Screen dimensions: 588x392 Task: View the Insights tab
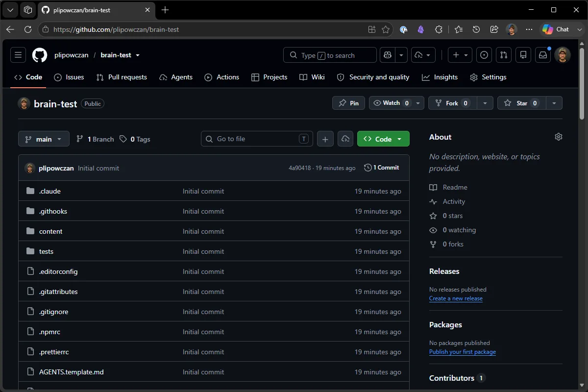tap(440, 77)
